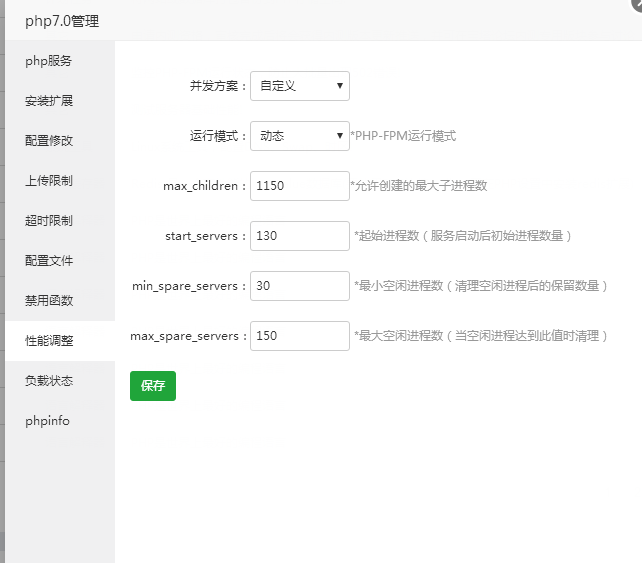Open the phpinfo tab
The height and width of the screenshot is (563, 642).
point(60,421)
